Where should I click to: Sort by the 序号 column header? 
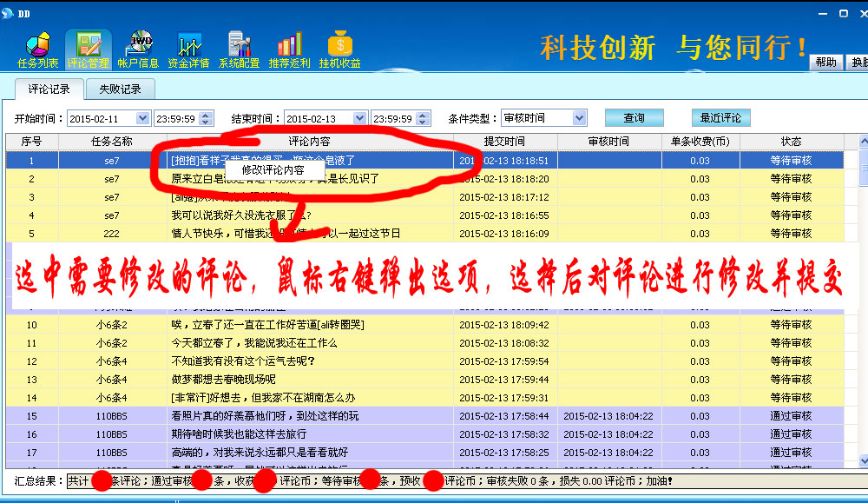[x=31, y=142]
